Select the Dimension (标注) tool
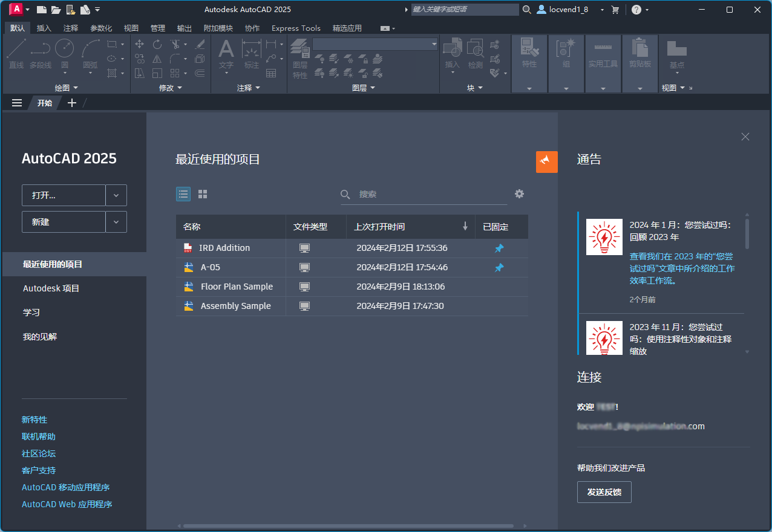 pyautogui.click(x=252, y=54)
